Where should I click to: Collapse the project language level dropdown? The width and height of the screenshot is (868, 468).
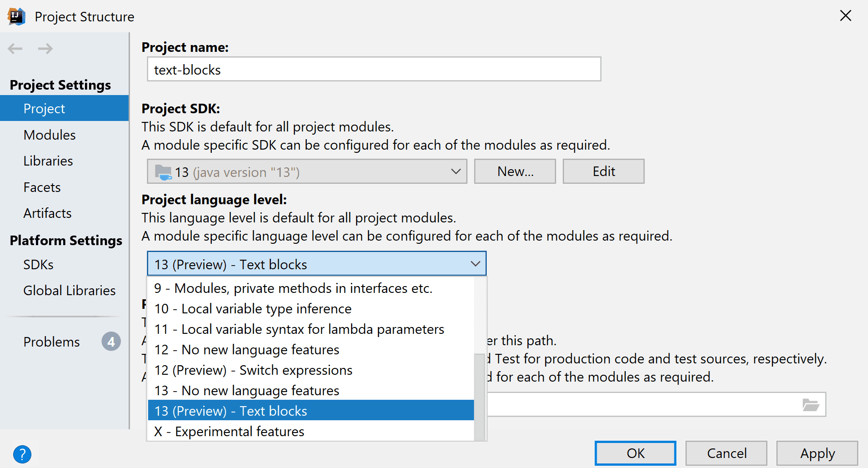click(475, 264)
